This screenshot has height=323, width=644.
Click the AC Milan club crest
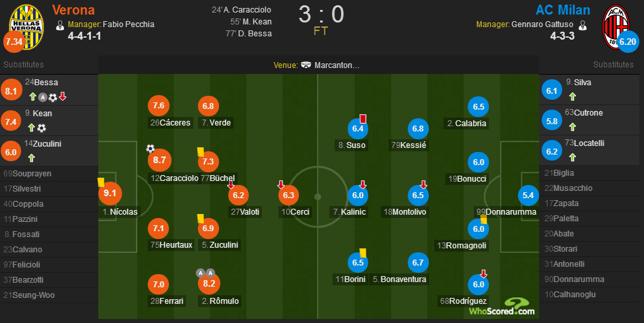tap(616, 27)
